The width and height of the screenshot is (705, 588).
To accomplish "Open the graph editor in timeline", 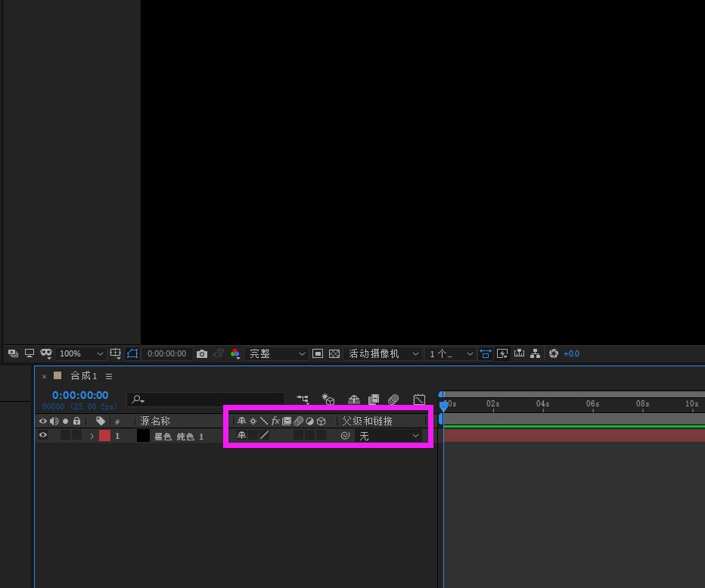I will 419,400.
